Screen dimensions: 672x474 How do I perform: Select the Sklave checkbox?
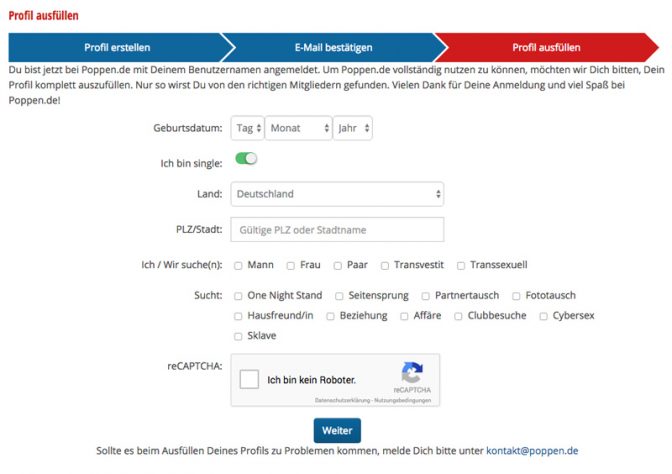point(238,336)
